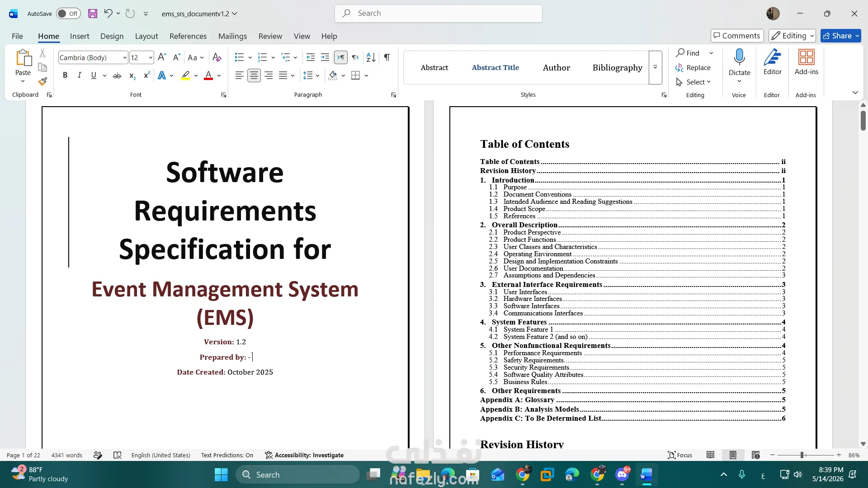This screenshot has width=868, height=488.
Task: Toggle underline formatting
Action: point(94,75)
